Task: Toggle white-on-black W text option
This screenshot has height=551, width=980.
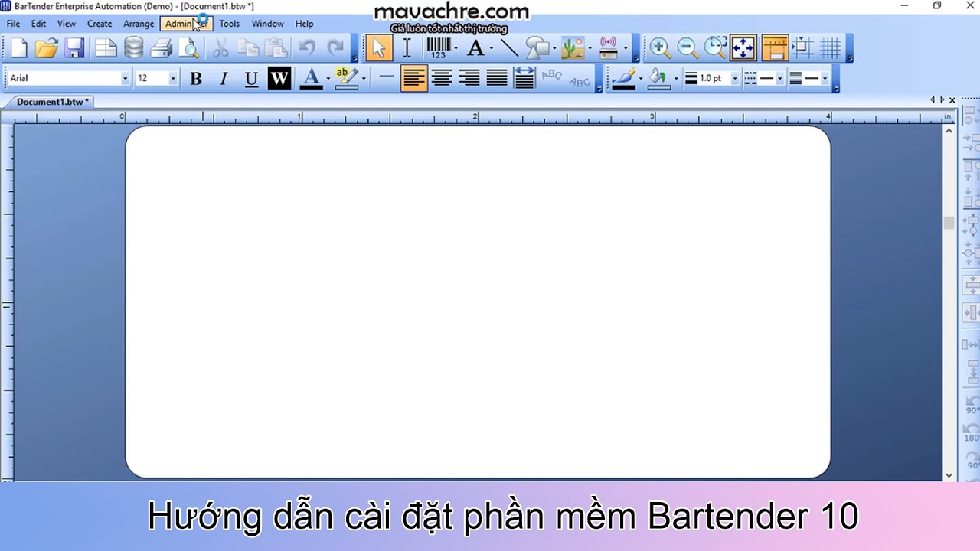Action: pyautogui.click(x=279, y=78)
